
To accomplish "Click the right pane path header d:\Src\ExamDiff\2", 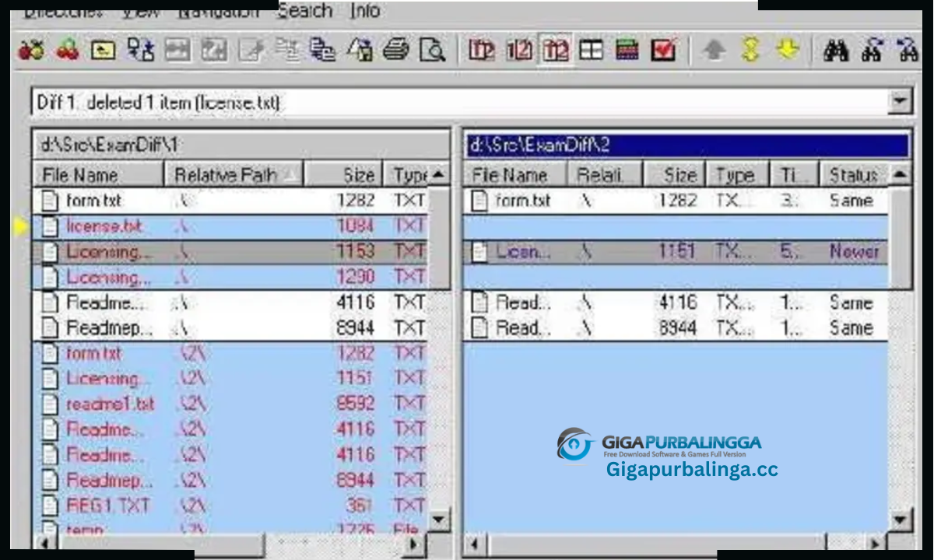I will click(687, 145).
